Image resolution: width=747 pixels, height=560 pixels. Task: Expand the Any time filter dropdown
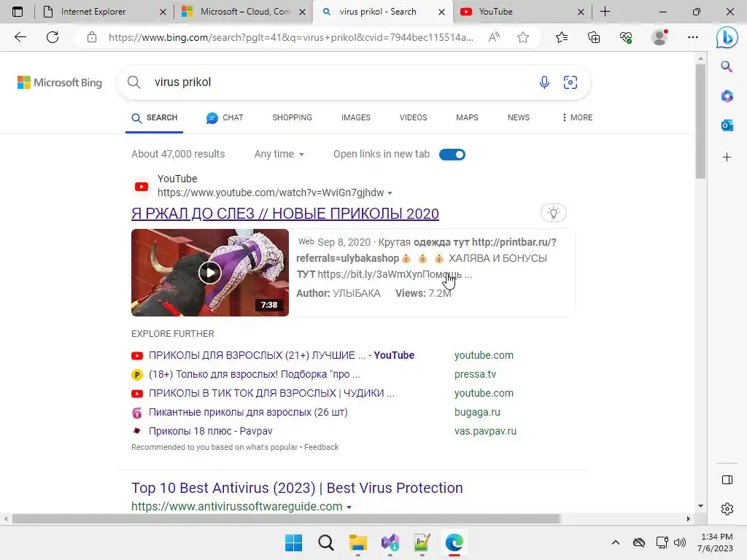pyautogui.click(x=279, y=155)
